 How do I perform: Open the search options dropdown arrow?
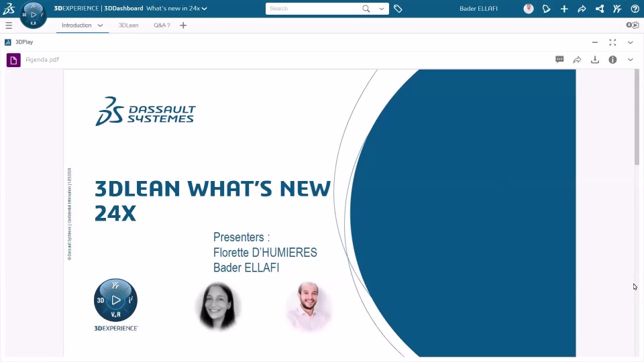(382, 9)
